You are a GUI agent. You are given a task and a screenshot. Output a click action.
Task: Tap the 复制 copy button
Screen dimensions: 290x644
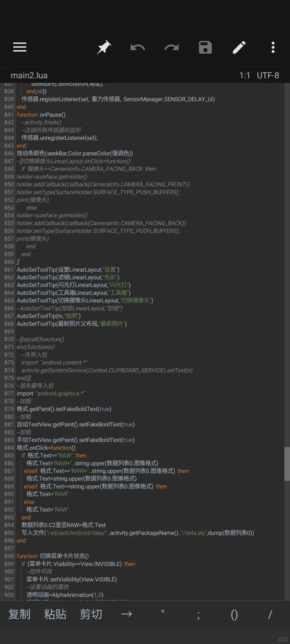19,614
